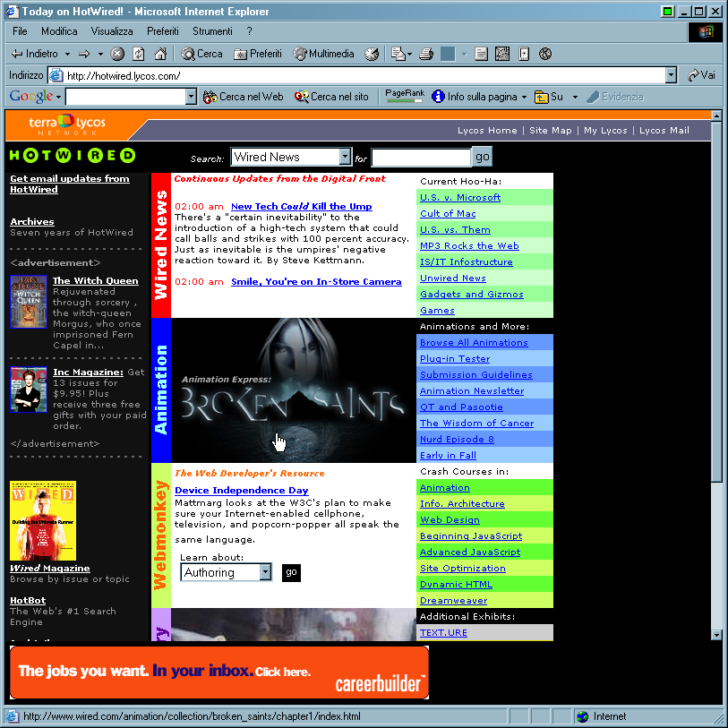Open the Multimedia toolbar button
This screenshot has width=728, height=728.
[323, 54]
